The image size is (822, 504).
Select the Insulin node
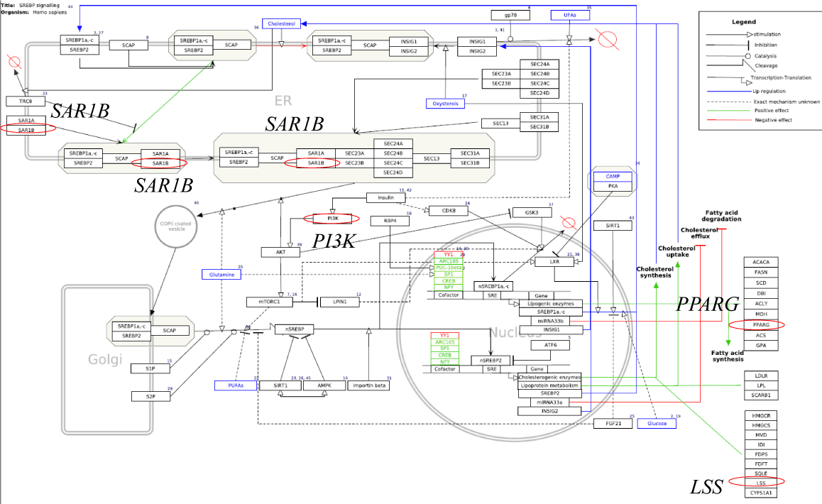tap(385, 197)
